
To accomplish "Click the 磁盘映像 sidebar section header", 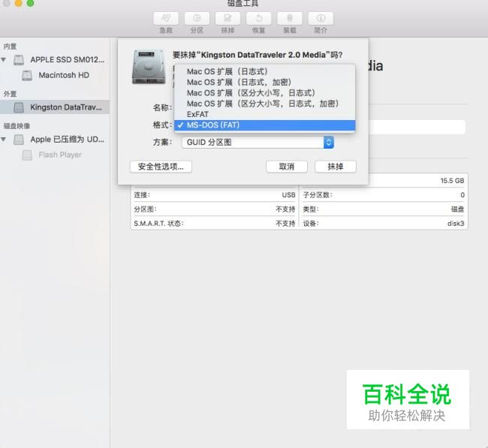I will (17, 126).
